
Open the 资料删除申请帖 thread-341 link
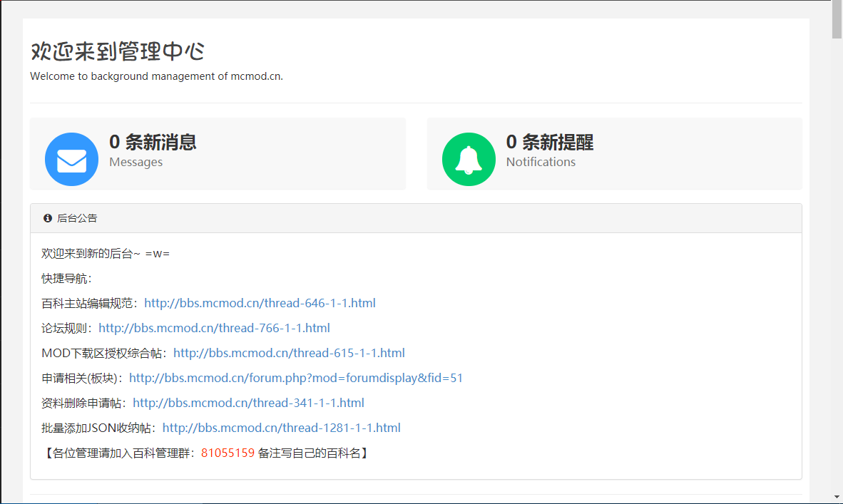coord(248,403)
